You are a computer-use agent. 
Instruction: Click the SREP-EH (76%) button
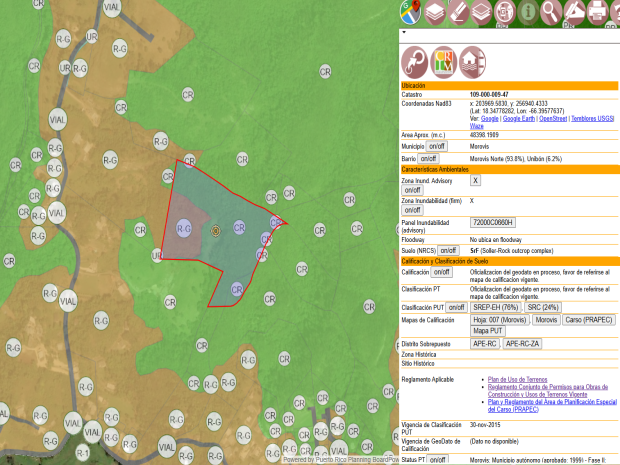click(x=496, y=307)
